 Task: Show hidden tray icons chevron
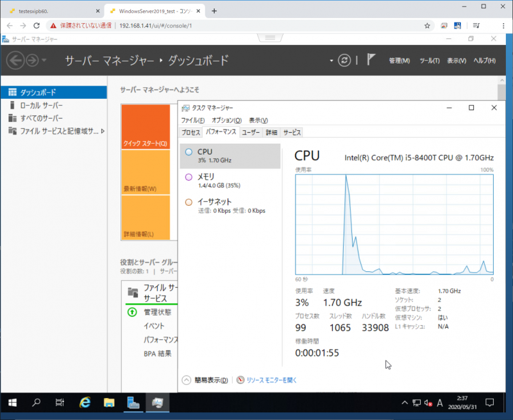pyautogui.click(x=405, y=403)
